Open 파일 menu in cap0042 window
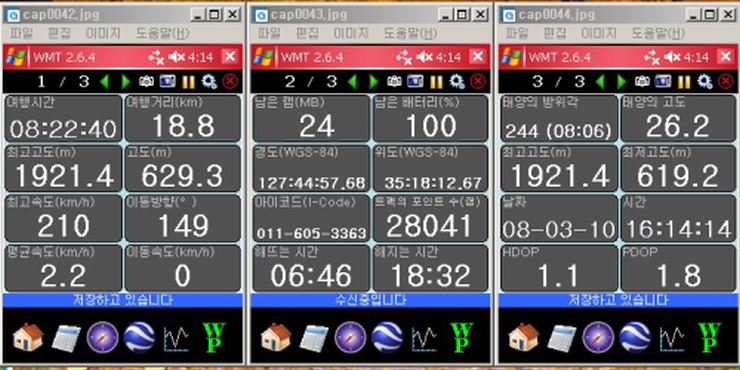 pos(20,33)
